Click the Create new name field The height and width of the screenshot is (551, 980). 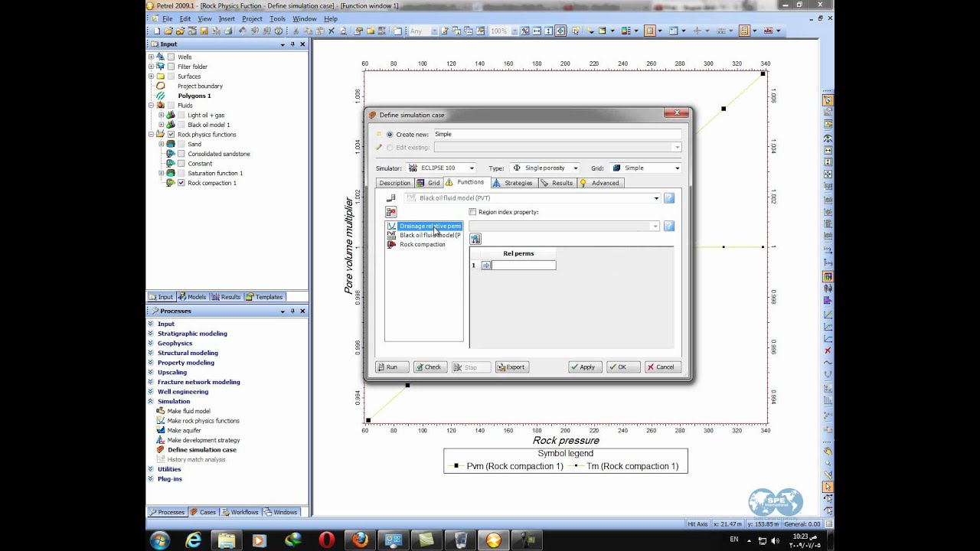[557, 134]
